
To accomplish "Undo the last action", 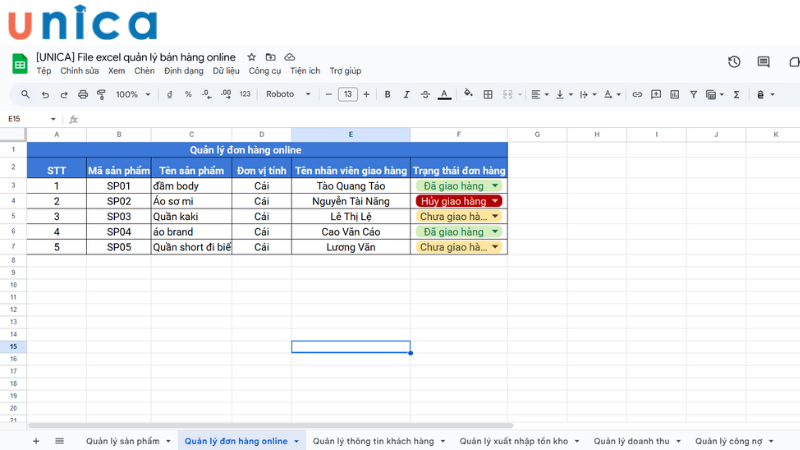I will pyautogui.click(x=45, y=94).
